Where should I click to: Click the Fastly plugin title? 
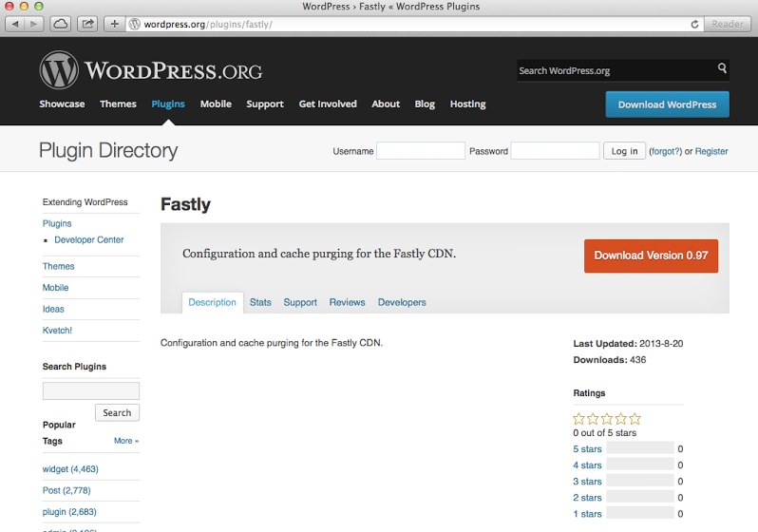click(x=185, y=204)
